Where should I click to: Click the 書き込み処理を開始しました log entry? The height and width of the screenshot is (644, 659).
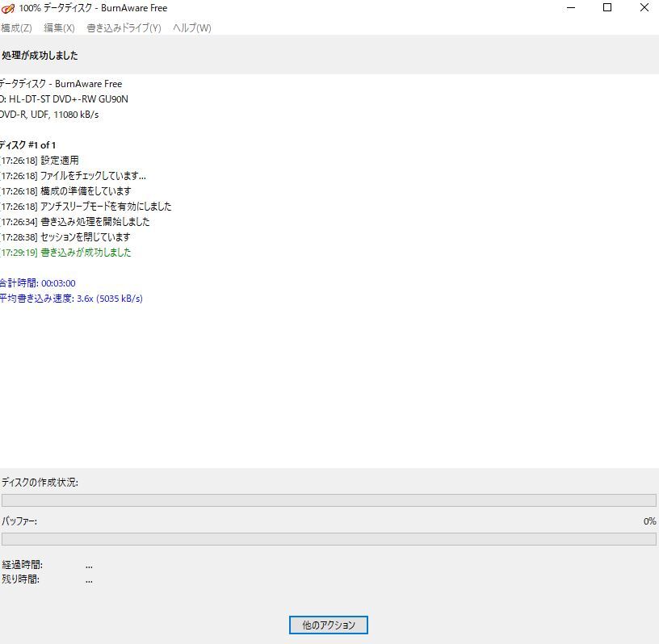pyautogui.click(x=75, y=222)
